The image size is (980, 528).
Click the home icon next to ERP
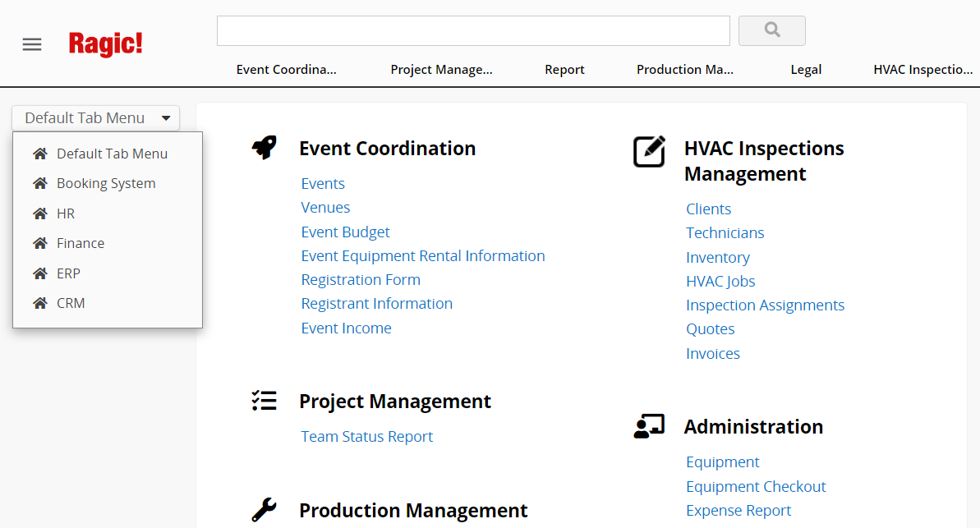[40, 273]
